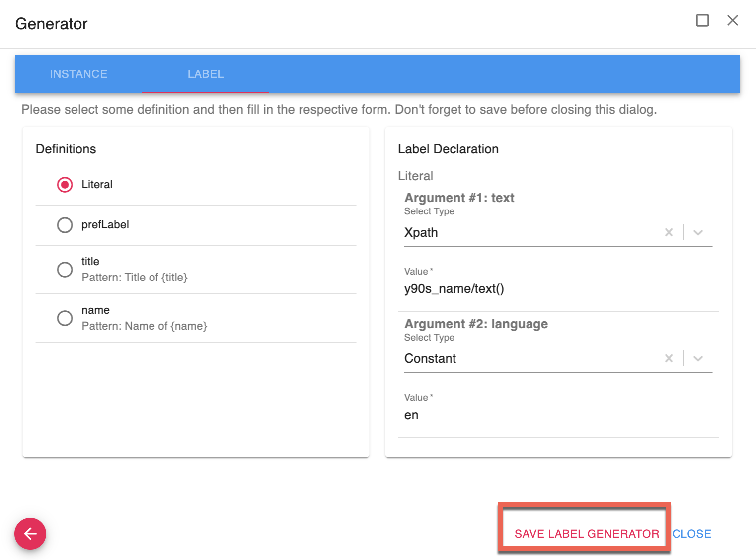Close the Generator dialog with X icon
The width and height of the screenshot is (756, 560).
[732, 20]
